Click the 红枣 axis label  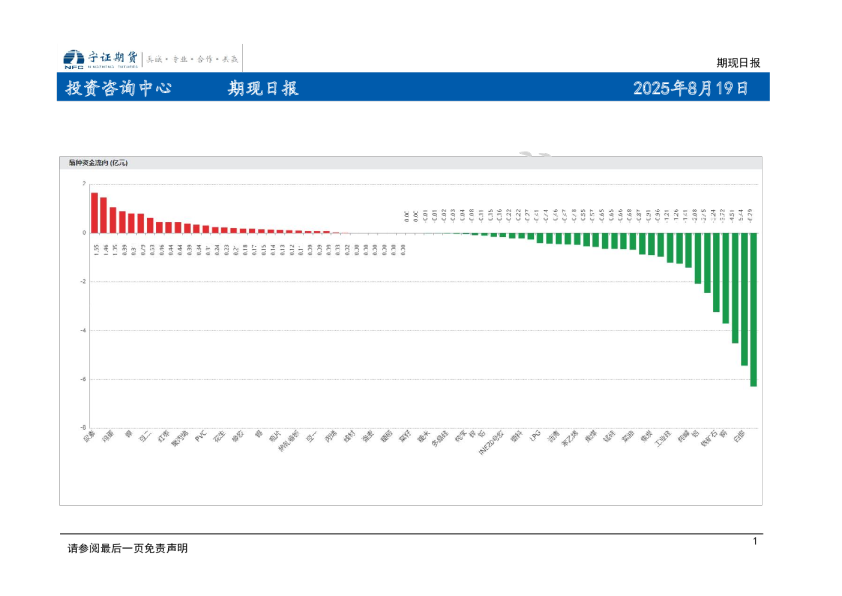(163, 435)
